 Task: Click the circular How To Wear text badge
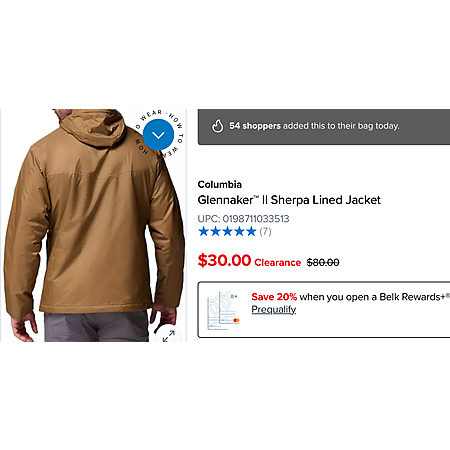click(x=159, y=134)
